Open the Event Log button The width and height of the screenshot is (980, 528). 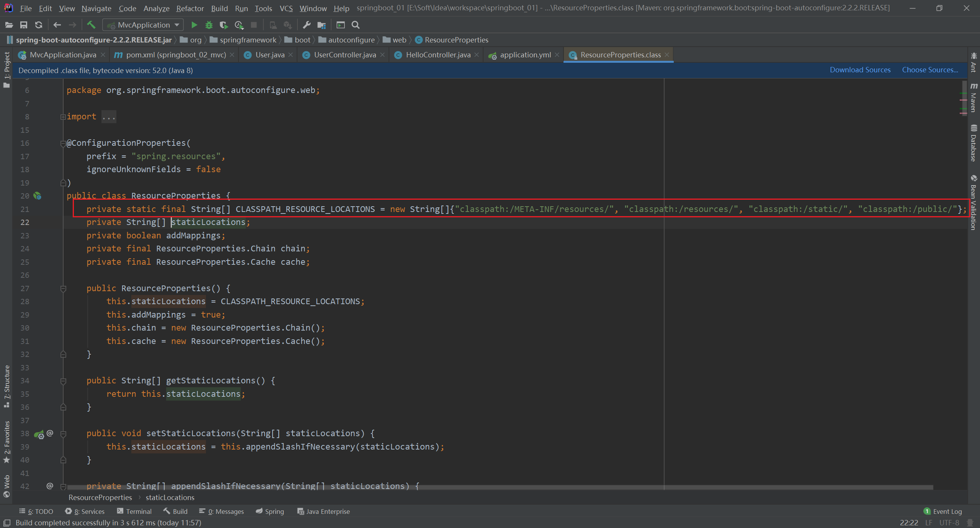coord(942,511)
